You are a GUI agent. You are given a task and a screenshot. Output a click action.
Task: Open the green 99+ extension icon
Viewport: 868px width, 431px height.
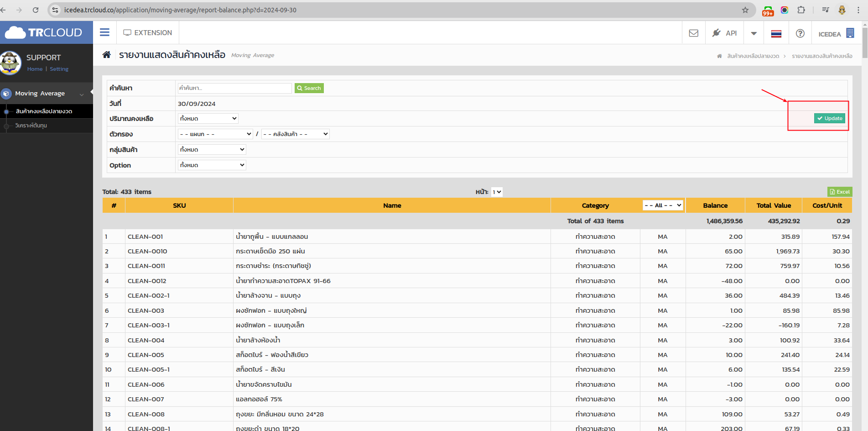tap(768, 11)
